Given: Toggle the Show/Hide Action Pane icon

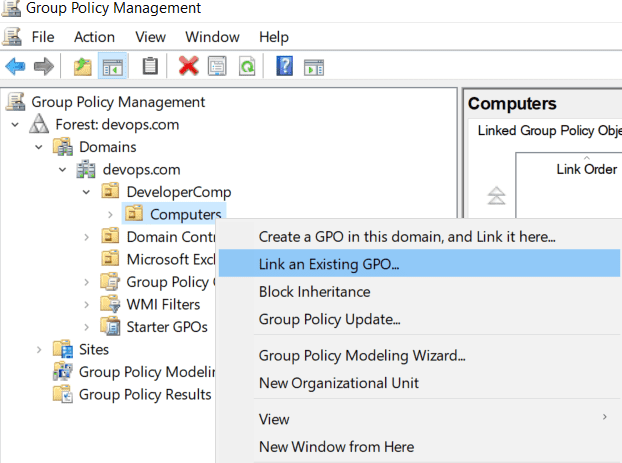Looking at the screenshot, I should [314, 67].
